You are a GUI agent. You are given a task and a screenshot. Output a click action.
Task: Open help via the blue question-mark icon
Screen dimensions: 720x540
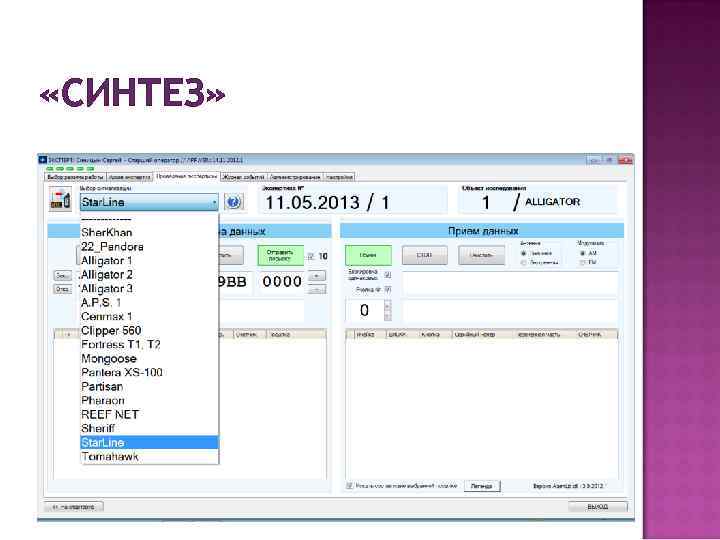233,202
